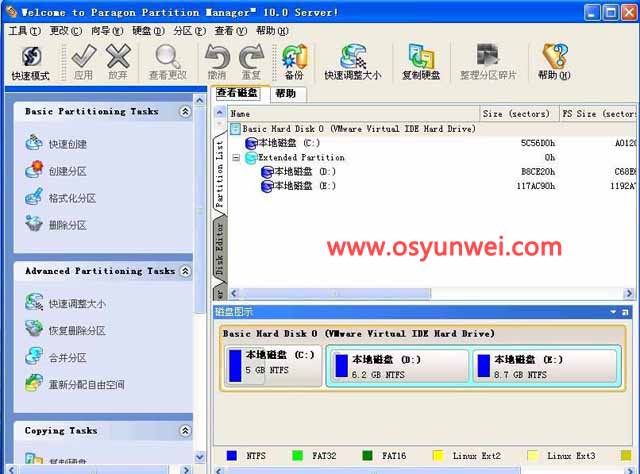Click the app icon in title bar
The image size is (640, 474).
(11, 12)
